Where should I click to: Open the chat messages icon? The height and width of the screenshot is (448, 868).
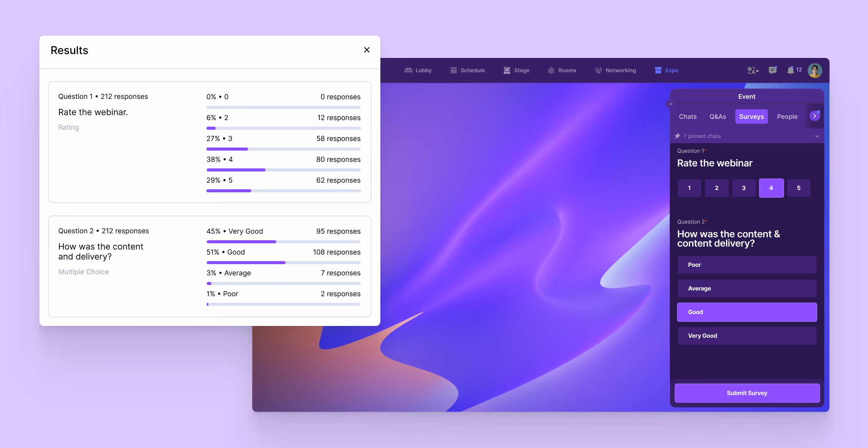point(772,70)
